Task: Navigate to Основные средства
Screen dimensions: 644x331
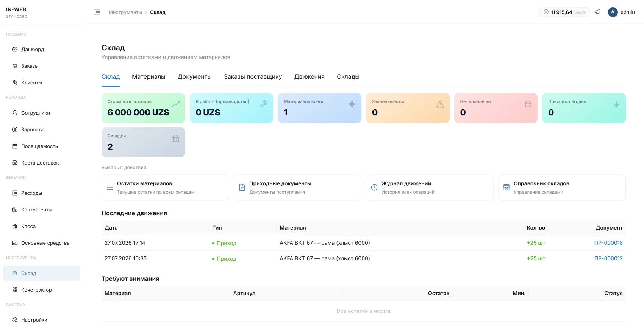Action: pos(42,243)
